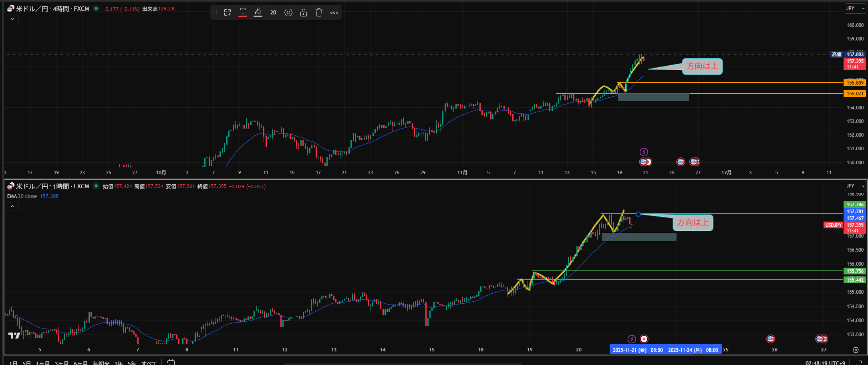The width and height of the screenshot is (868, 365).
Task: Open the background fill bucket icon
Action: (258, 12)
